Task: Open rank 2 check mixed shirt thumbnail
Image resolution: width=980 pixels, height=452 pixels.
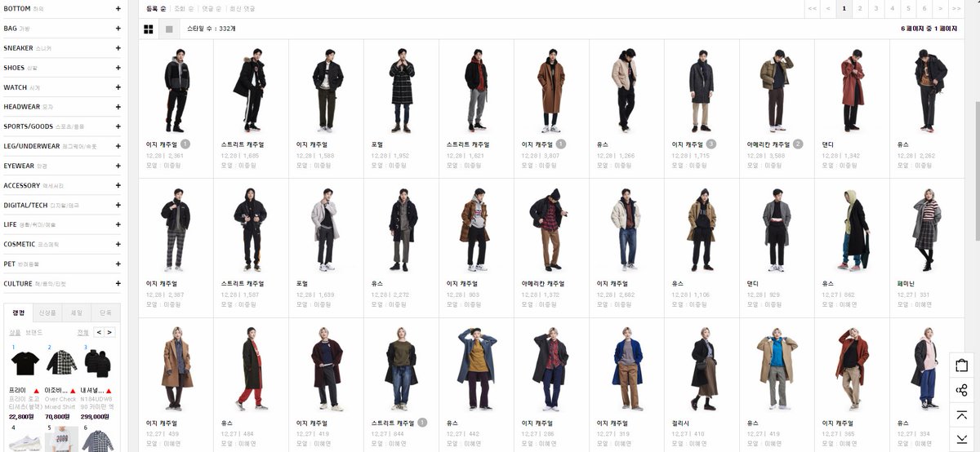Action: pos(62,362)
